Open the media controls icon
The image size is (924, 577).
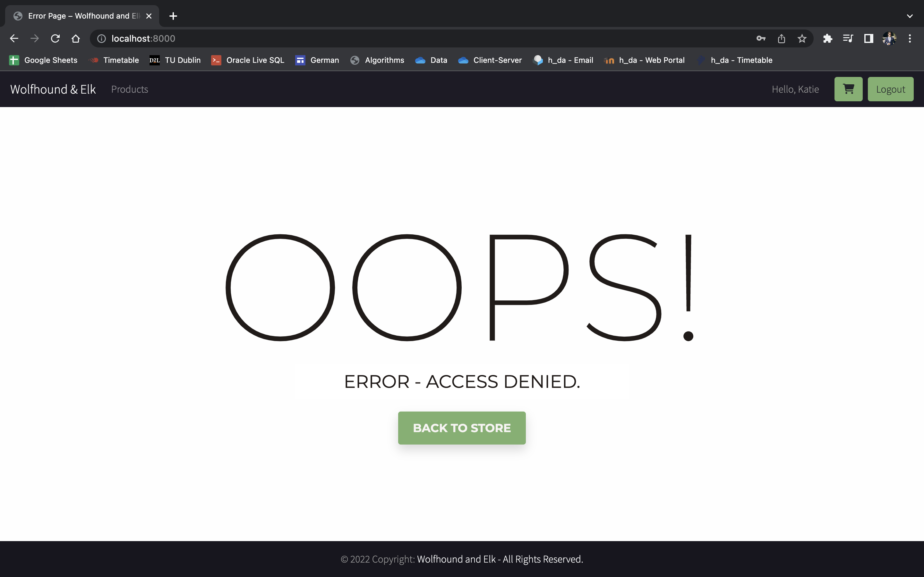[848, 38]
